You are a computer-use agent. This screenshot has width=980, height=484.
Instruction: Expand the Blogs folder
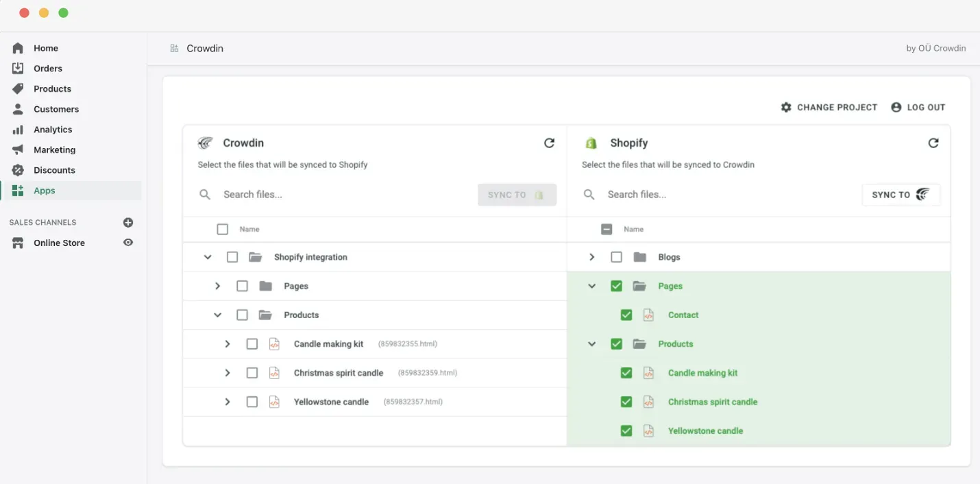point(591,257)
